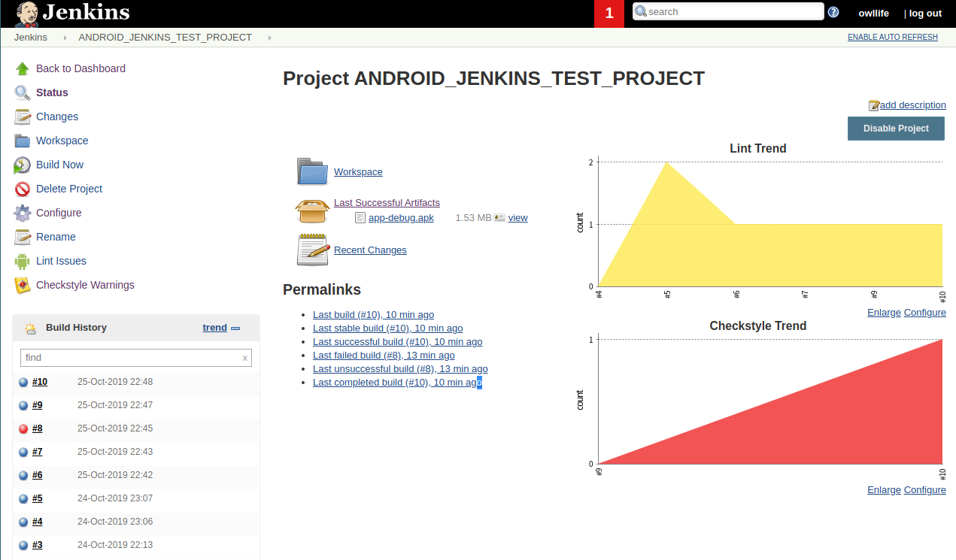
Task: Click the Last Successful Artifacts link
Action: pos(387,203)
